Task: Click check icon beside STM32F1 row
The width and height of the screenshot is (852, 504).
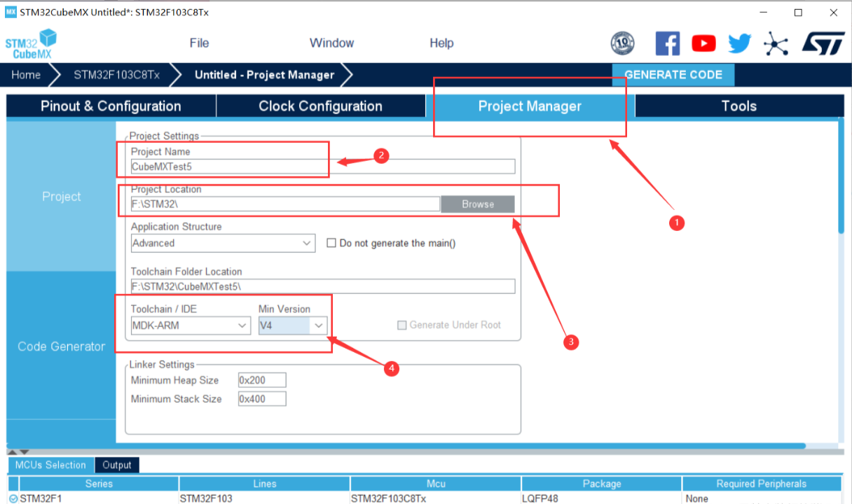Action: (x=13, y=499)
